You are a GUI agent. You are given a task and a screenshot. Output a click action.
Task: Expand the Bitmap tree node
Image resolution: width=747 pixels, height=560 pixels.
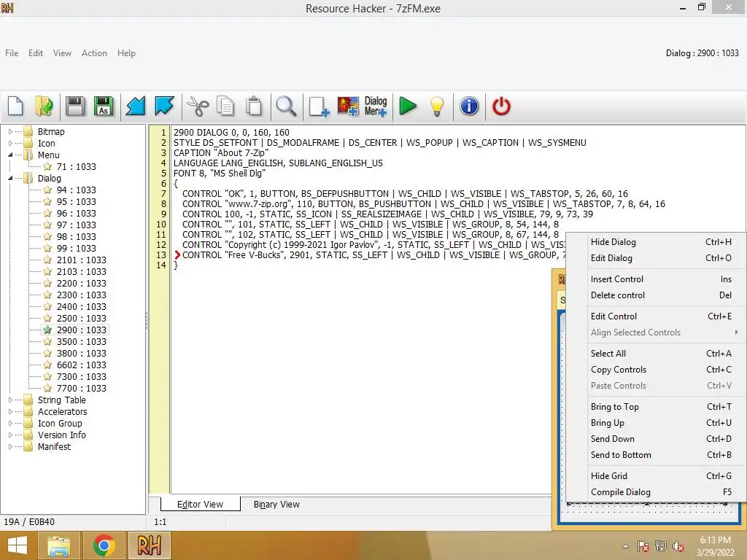coord(10,131)
